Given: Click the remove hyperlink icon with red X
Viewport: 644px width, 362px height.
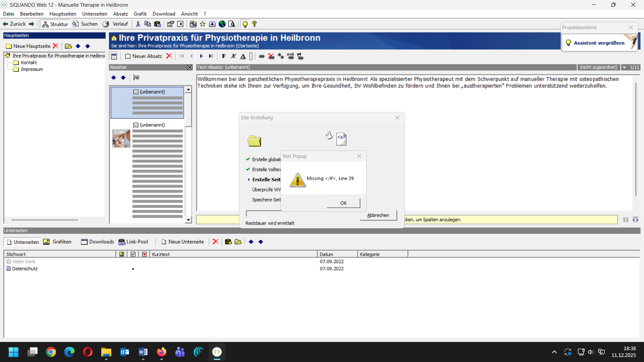Looking at the screenshot, I should [271, 56].
